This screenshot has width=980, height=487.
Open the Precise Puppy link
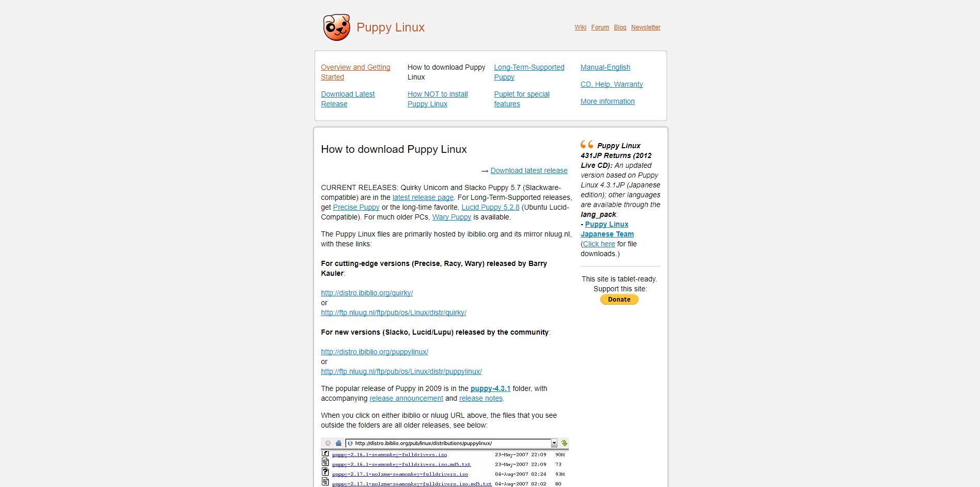pos(356,207)
